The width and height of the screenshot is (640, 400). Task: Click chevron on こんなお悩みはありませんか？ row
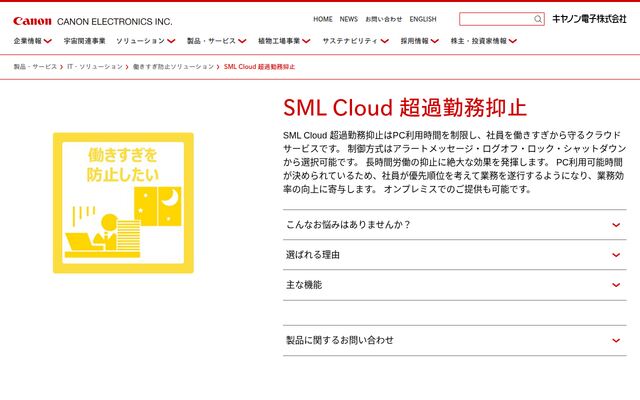616,225
